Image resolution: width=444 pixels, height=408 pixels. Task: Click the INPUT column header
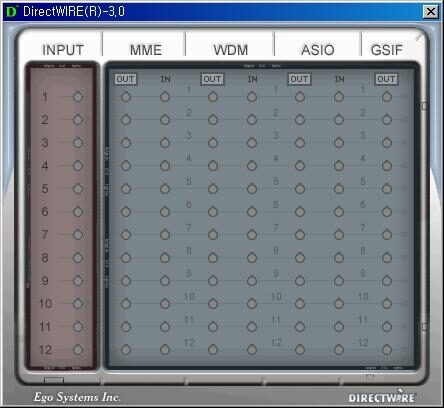pyautogui.click(x=63, y=50)
